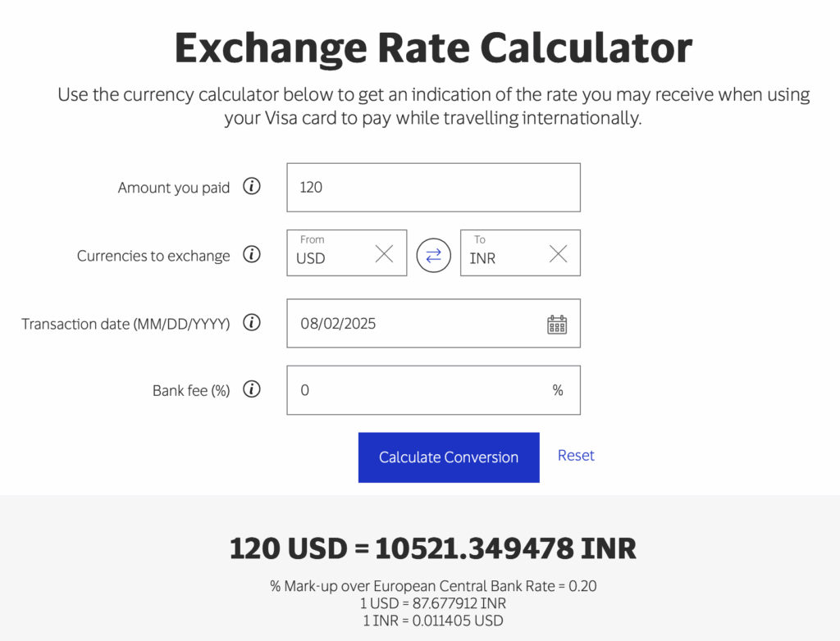
Task: Click the ECB mark-up rate line
Action: tap(433, 586)
